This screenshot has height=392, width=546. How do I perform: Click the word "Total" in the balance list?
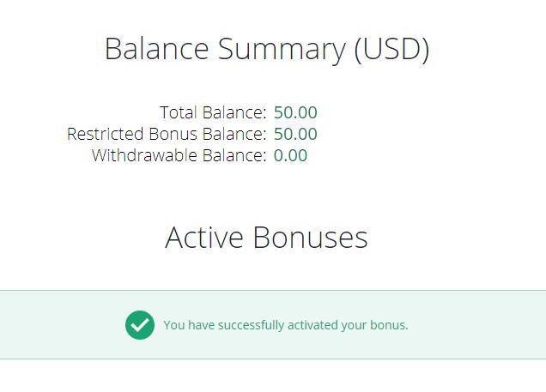click(179, 112)
